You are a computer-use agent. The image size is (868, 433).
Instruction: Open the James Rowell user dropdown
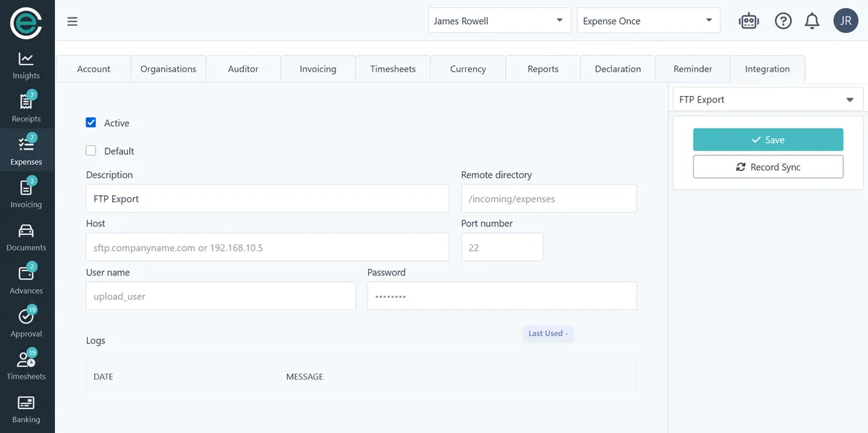[x=499, y=21]
